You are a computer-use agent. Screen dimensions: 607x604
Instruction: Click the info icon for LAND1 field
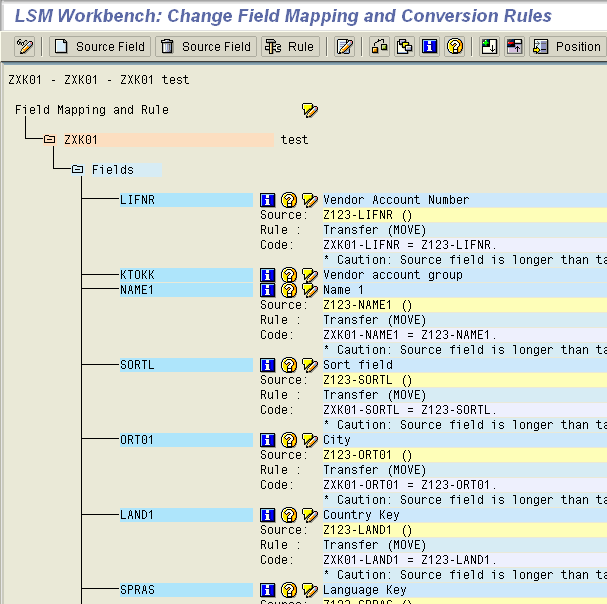(268, 515)
